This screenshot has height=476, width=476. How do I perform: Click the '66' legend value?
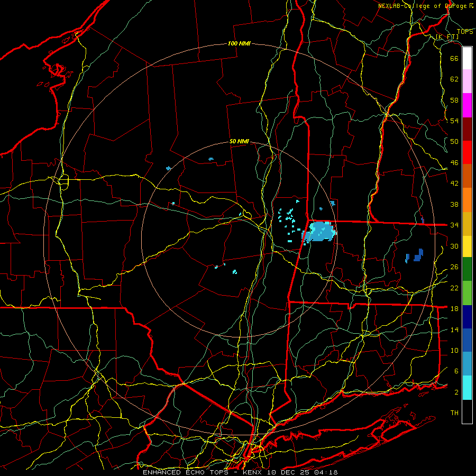click(454, 58)
